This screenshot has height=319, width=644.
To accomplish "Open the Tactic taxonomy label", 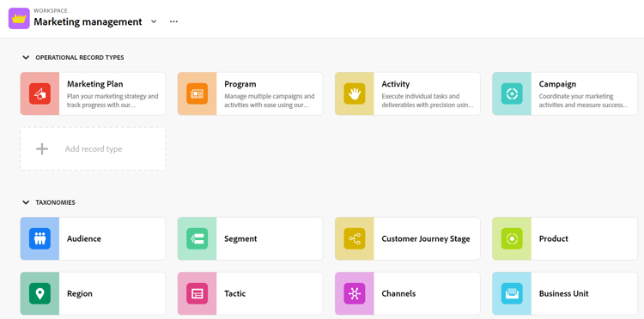I will (235, 293).
